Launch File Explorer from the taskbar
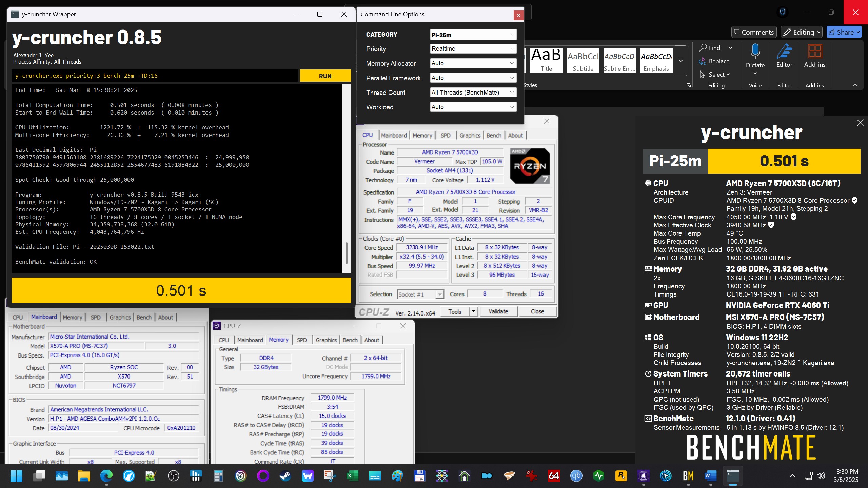868x488 pixels. tap(84, 476)
